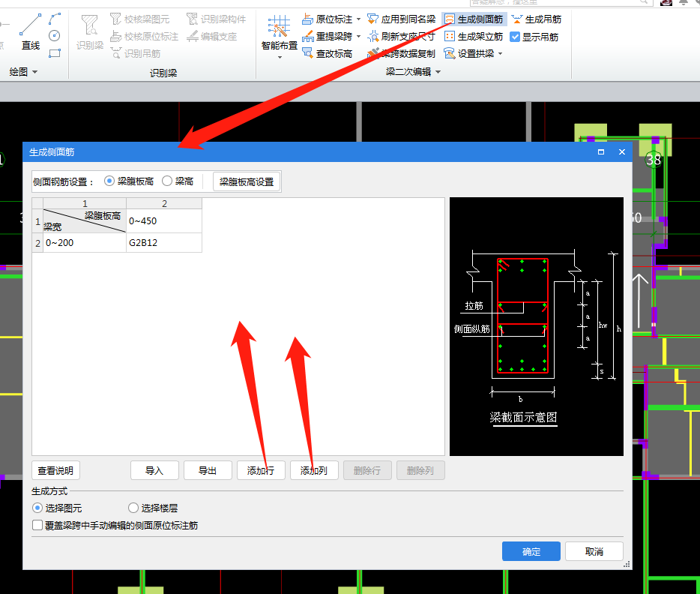Click the G2B12 table cell
This screenshot has height=594, width=700.
click(x=164, y=242)
